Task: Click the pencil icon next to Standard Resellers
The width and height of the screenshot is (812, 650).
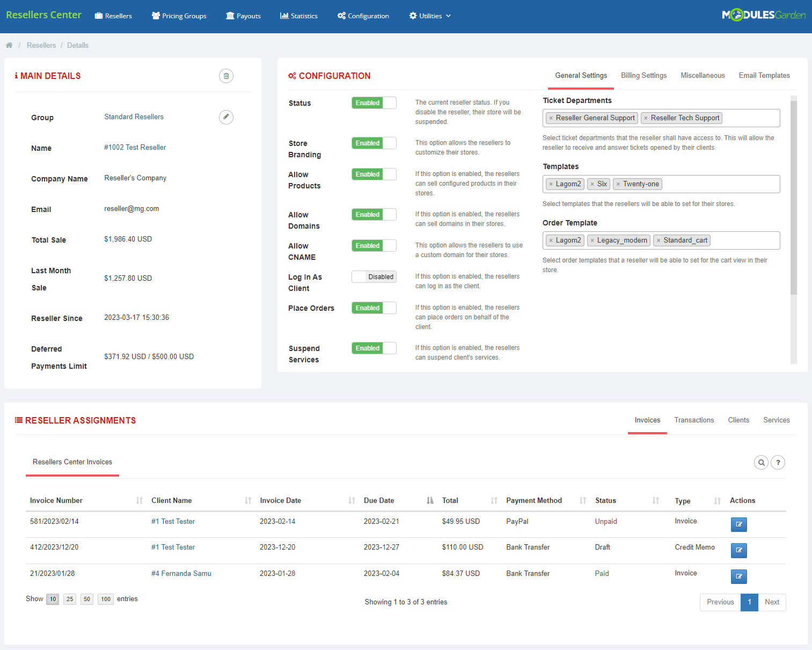Action: point(226,117)
